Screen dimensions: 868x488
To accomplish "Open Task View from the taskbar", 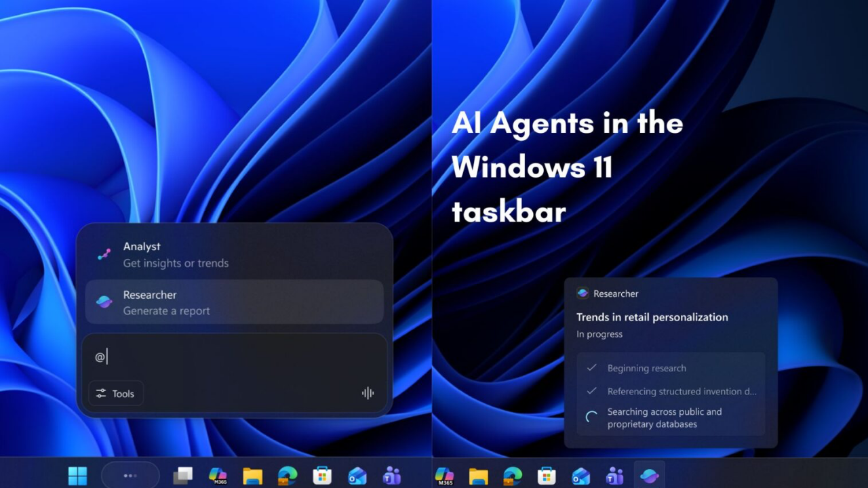I will pos(182,476).
